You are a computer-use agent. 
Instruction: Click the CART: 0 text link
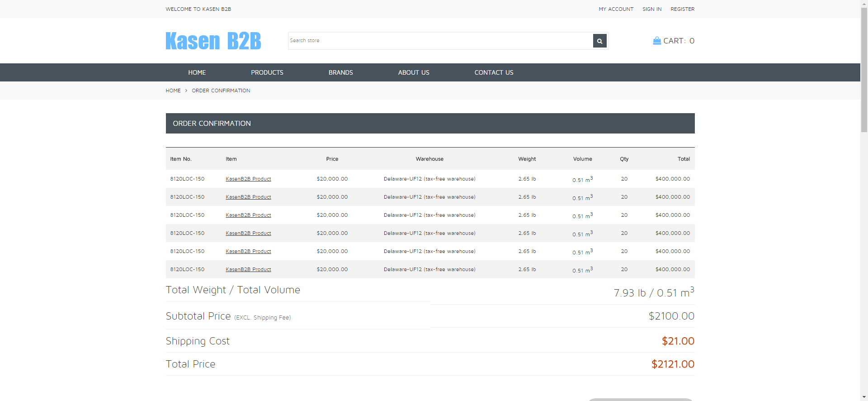(679, 41)
